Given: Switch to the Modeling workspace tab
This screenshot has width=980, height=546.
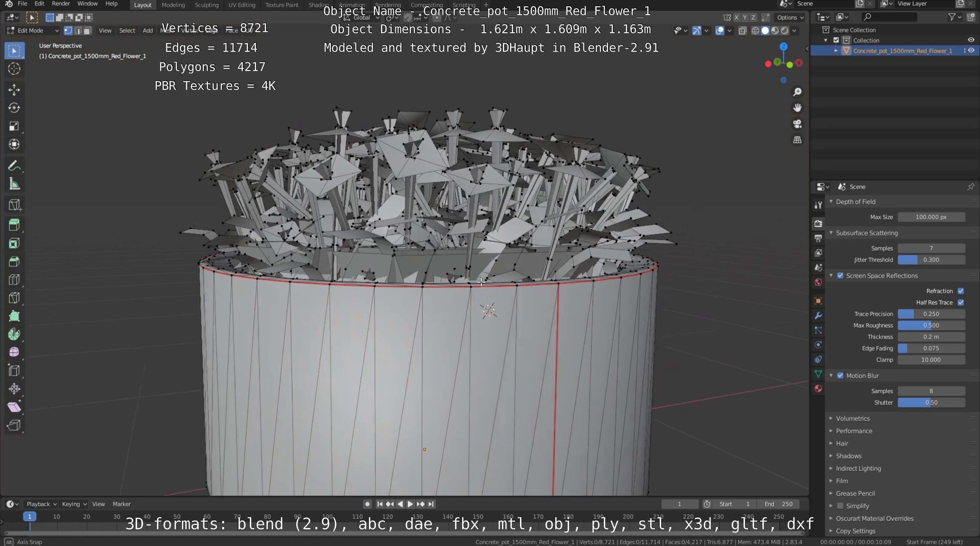Looking at the screenshot, I should pos(173,5).
